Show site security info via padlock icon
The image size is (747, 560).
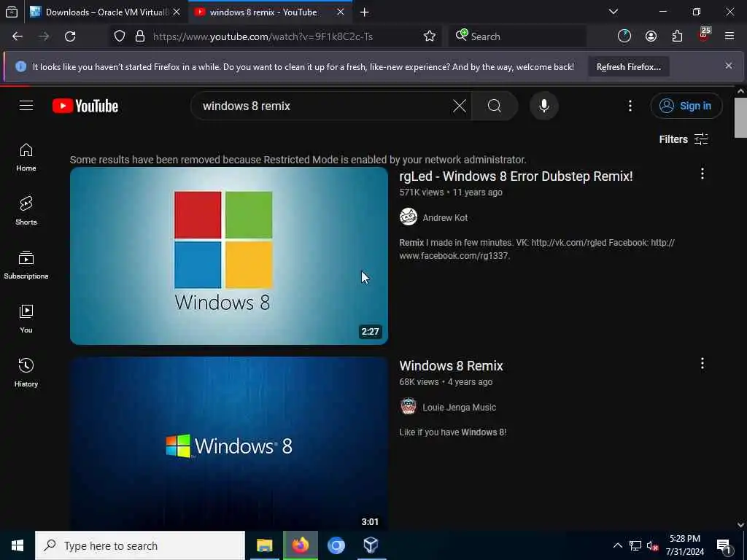(139, 36)
